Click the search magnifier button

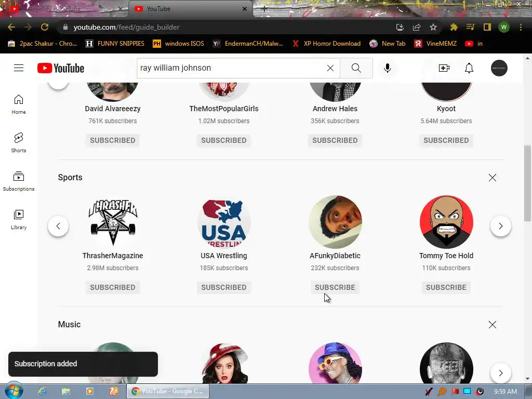pos(356,68)
